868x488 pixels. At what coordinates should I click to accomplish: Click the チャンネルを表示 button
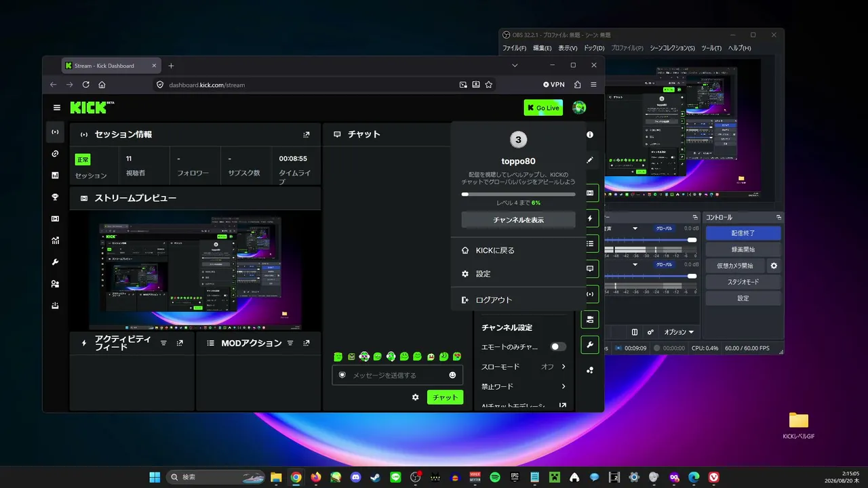click(518, 220)
